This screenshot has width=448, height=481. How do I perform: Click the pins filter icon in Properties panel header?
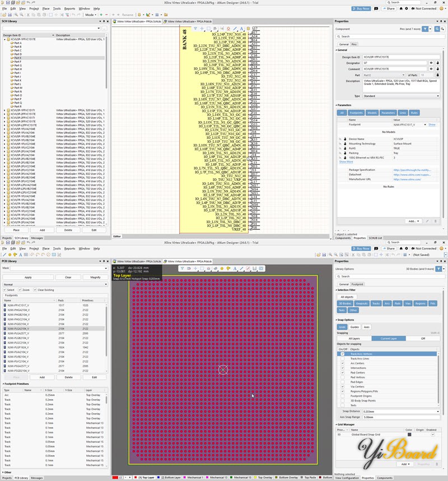click(x=426, y=29)
